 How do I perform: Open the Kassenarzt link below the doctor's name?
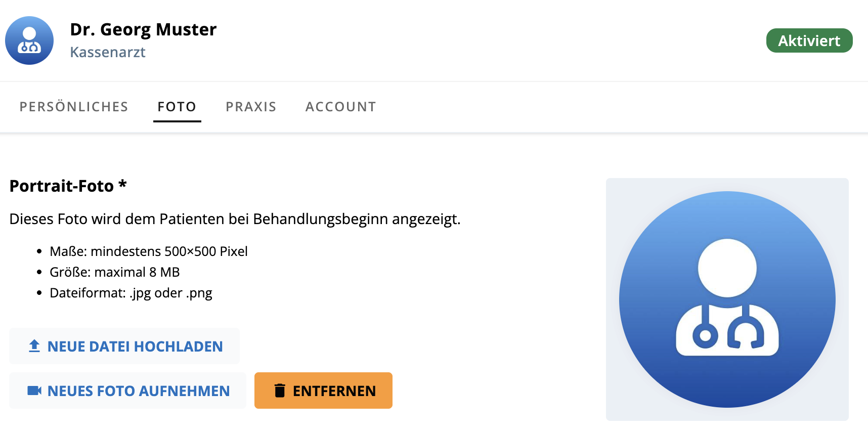pyautogui.click(x=108, y=52)
